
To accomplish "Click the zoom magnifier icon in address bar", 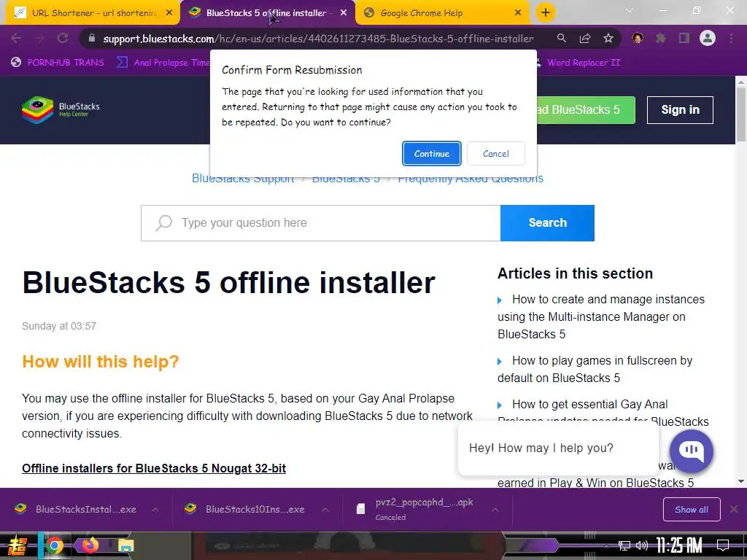I will (562, 38).
